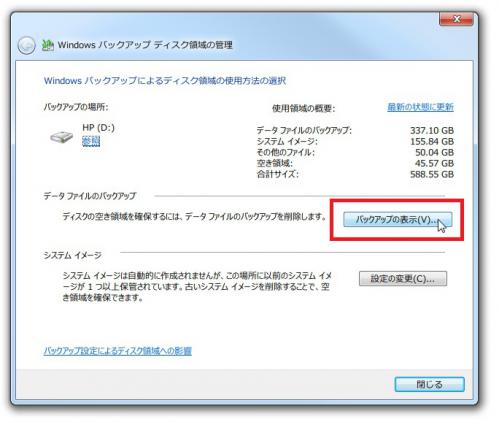Click the 337.10 GB data file backup value
Viewport: 499px width, 422px height.
[x=432, y=130]
